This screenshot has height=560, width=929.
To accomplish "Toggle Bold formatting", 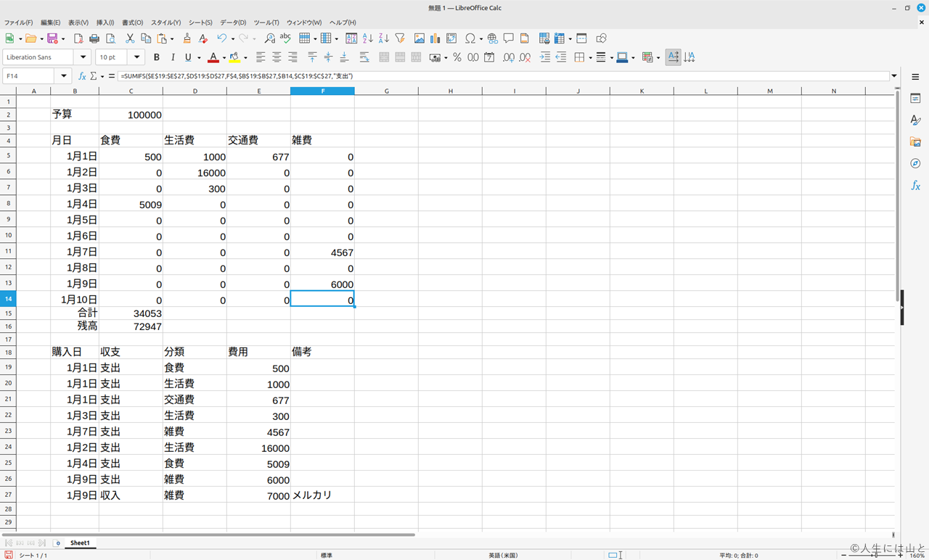I will (157, 57).
